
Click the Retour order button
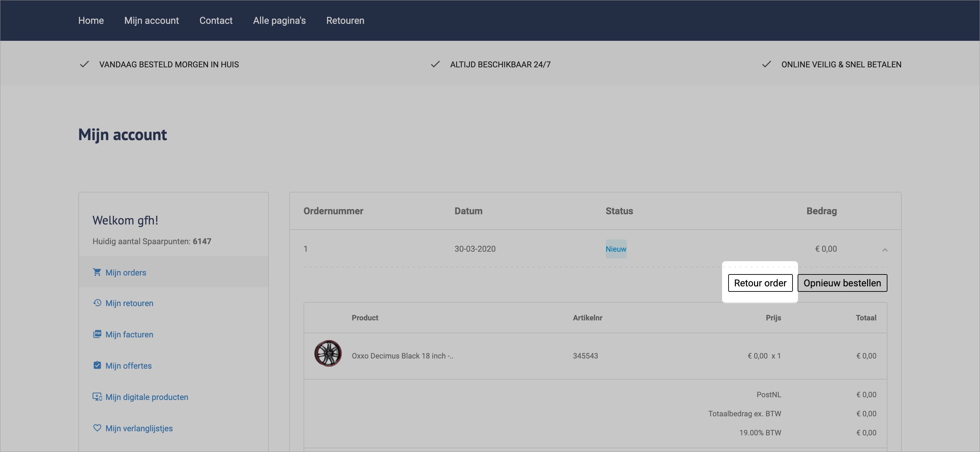pos(760,283)
